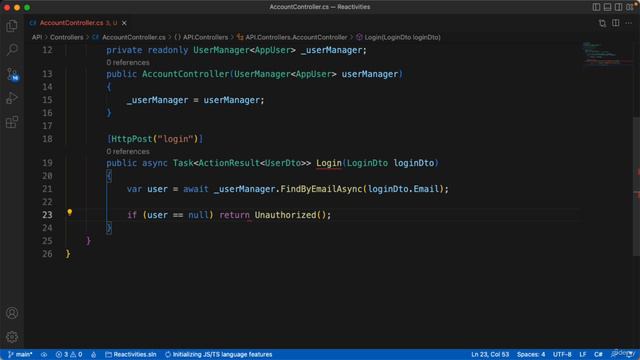Click loginDto.Email argument on line 21
This screenshot has height=360, width=640.
(403, 189)
